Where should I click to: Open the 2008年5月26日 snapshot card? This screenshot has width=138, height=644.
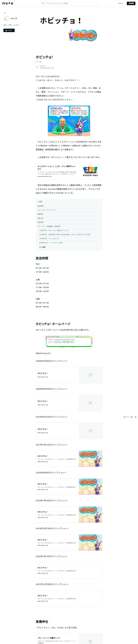[69, 375]
